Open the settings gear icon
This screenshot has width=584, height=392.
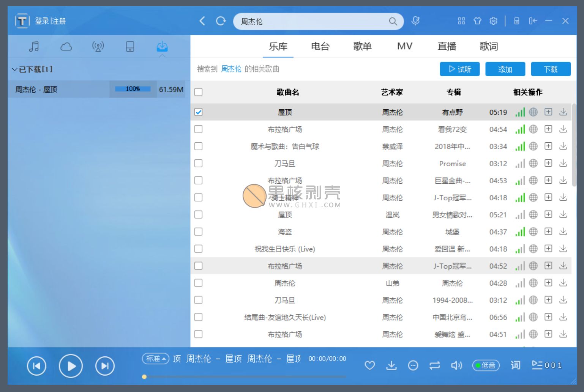493,21
